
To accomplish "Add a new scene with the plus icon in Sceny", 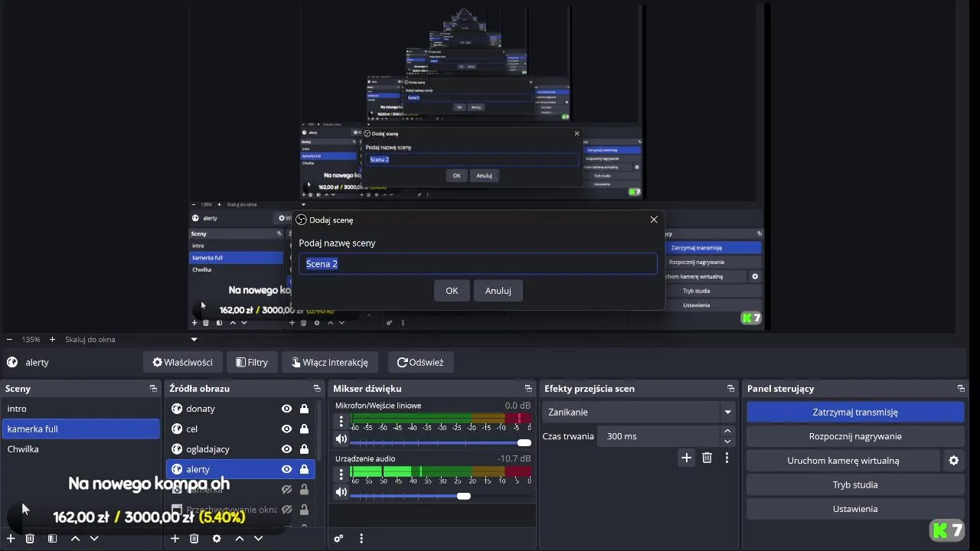I will pyautogui.click(x=11, y=539).
